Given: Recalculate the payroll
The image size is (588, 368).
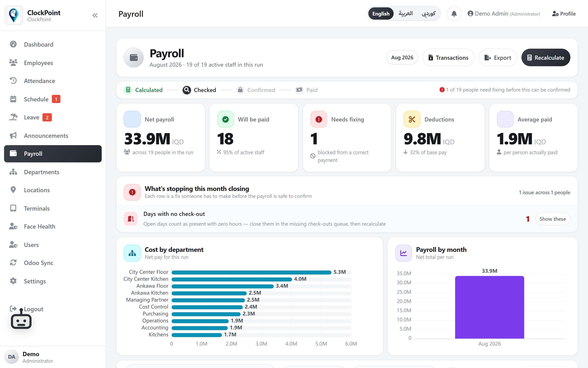Looking at the screenshot, I should tap(546, 57).
